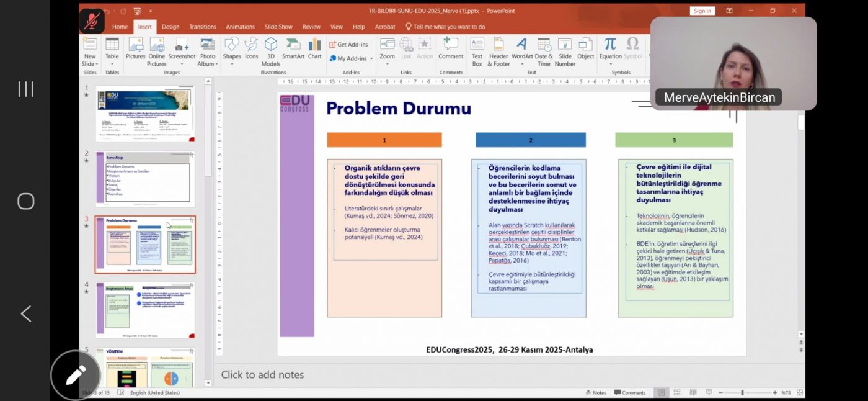Switch to Slide Sorter view

(x=676, y=392)
